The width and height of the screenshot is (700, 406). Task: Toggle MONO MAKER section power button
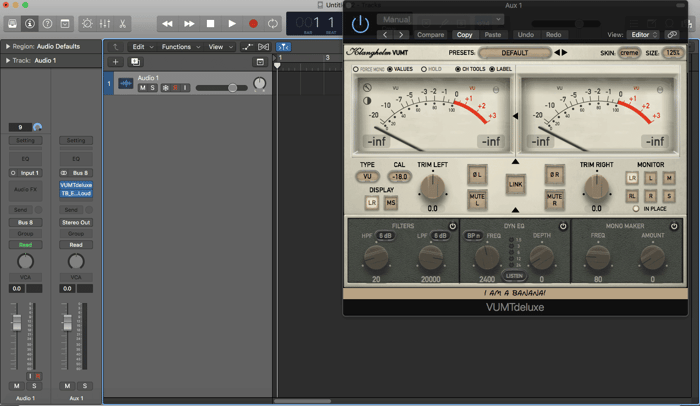coord(674,226)
